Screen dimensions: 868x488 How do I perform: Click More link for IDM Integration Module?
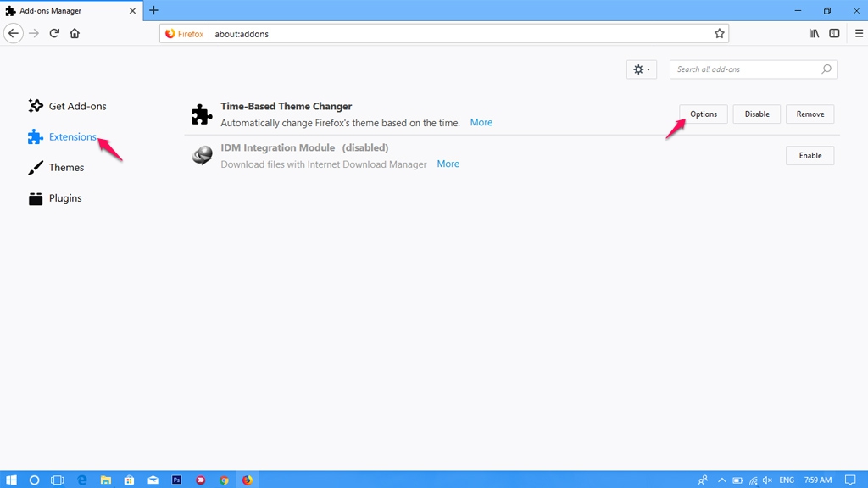tap(448, 164)
